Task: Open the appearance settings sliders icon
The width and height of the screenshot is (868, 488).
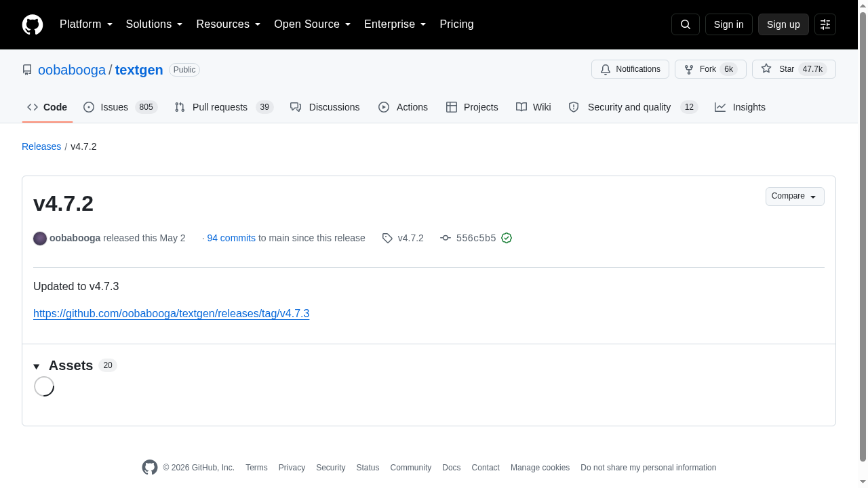Action: coord(825,24)
